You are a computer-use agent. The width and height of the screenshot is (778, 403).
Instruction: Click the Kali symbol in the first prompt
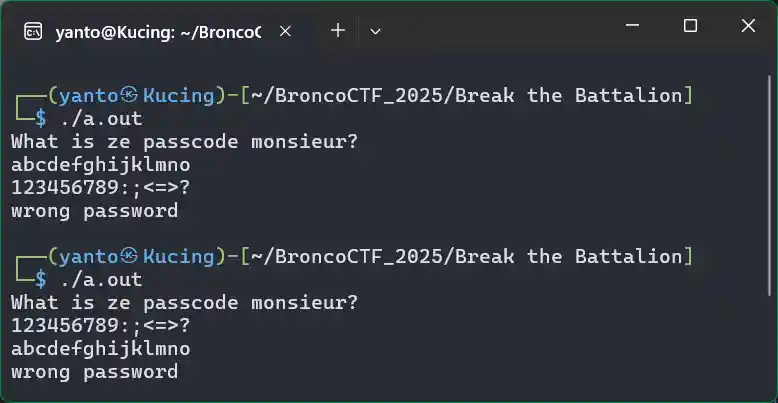[x=130, y=95]
